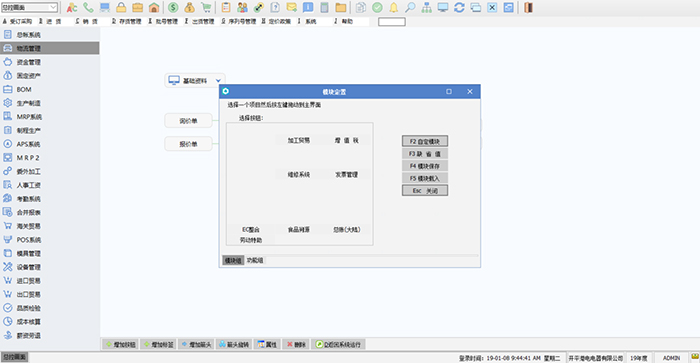The width and height of the screenshot is (700, 363).
Task: Click the shopping cart toolbar icon
Action: (206, 8)
